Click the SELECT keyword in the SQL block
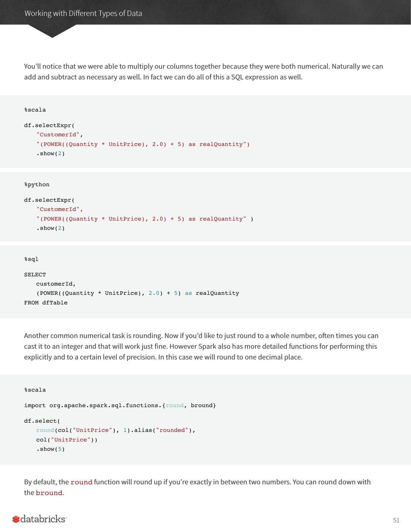This screenshot has width=411, height=532. tap(35, 274)
